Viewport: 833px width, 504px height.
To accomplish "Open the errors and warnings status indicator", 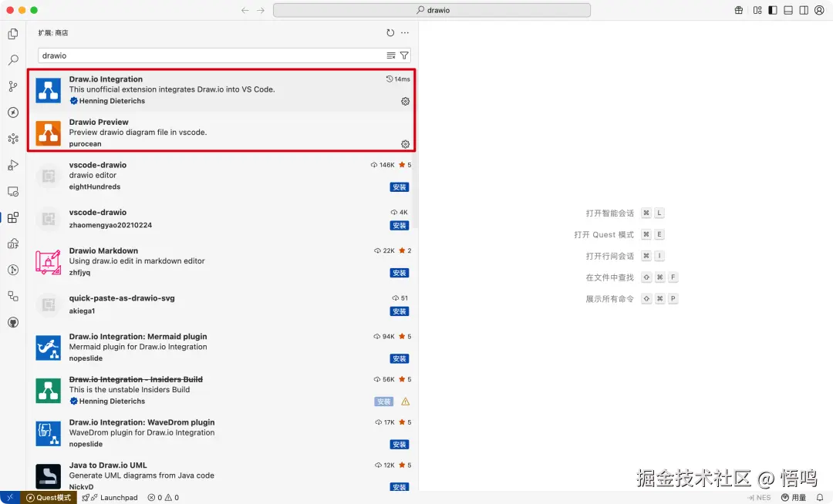I will [163, 498].
